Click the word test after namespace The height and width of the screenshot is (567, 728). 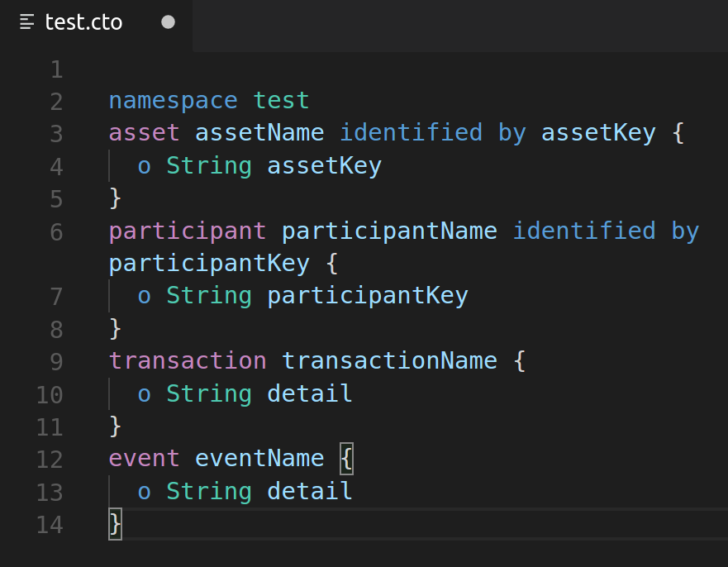click(281, 100)
